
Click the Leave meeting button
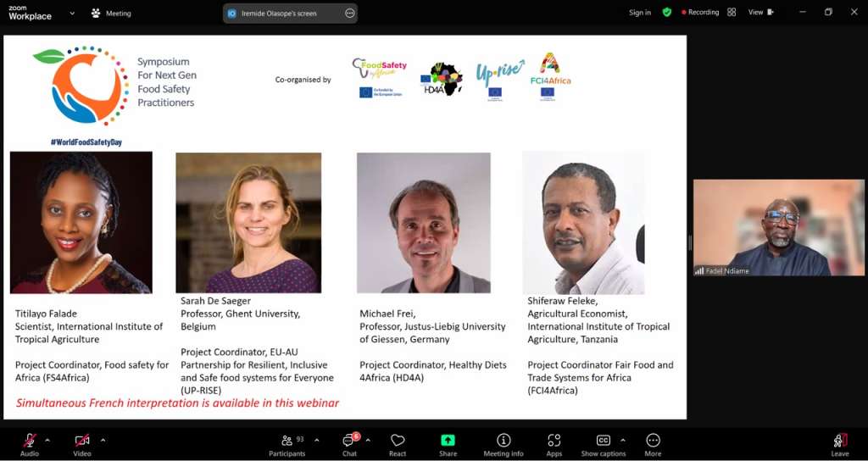point(840,444)
